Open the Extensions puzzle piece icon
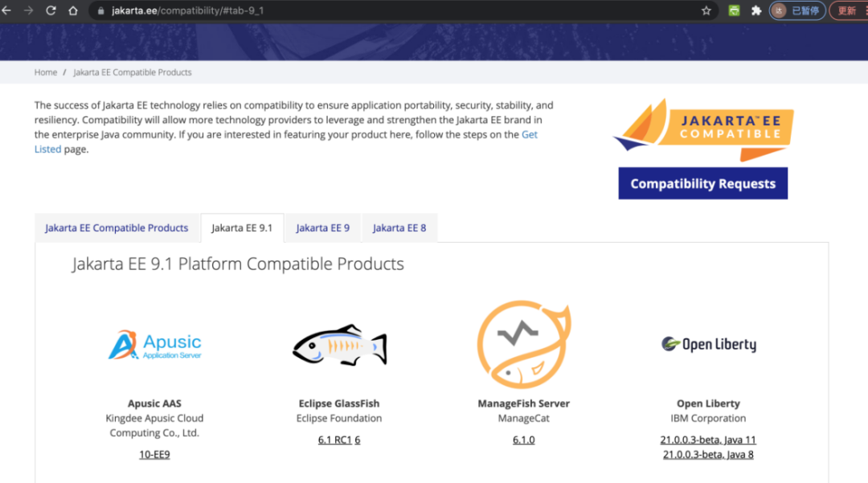 pos(756,11)
